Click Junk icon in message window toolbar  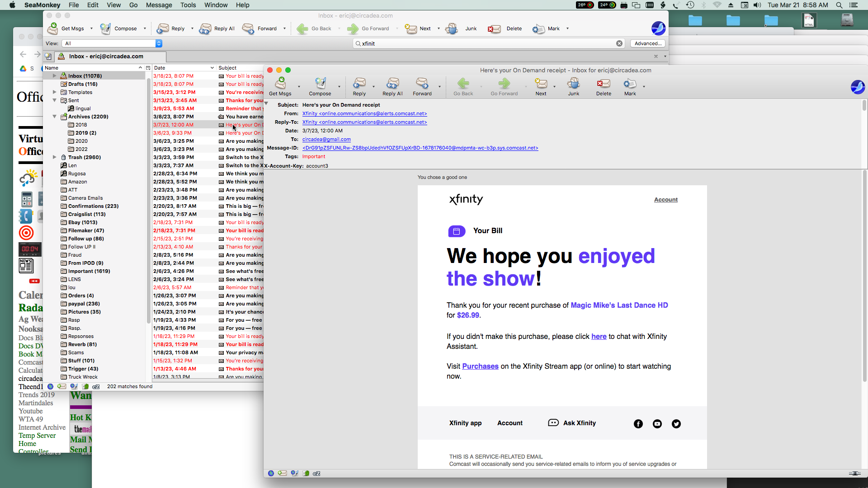click(573, 84)
